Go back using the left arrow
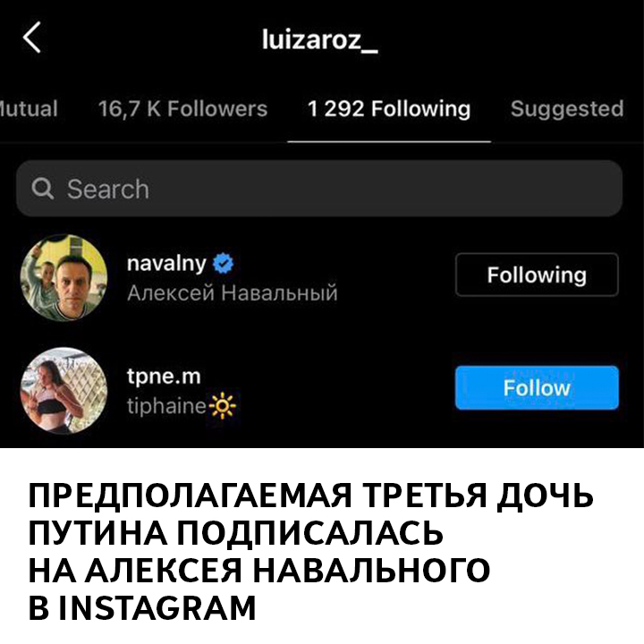Viewport: 644px width, 644px height. tap(31, 38)
